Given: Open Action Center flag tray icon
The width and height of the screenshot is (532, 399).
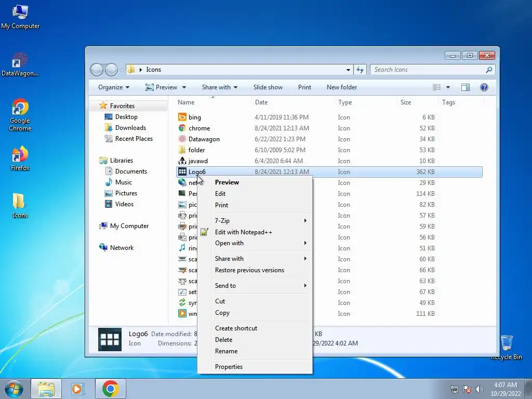Looking at the screenshot, I should tap(467, 389).
